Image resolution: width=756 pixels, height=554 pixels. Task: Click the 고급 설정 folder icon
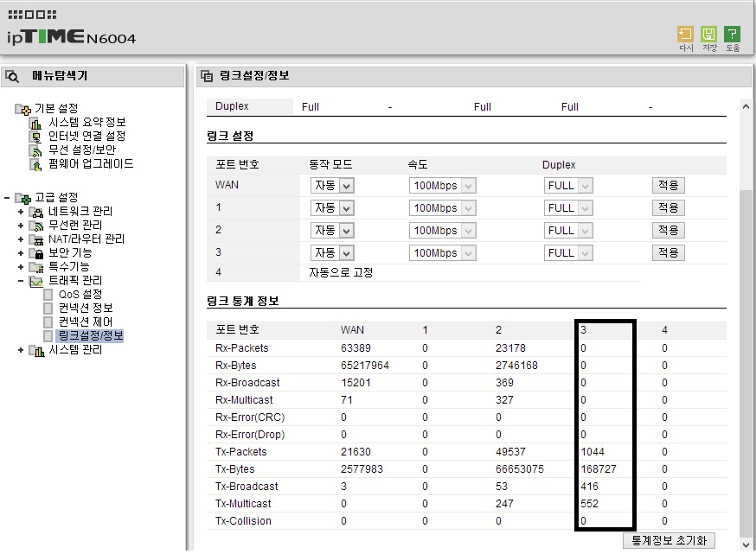22,198
